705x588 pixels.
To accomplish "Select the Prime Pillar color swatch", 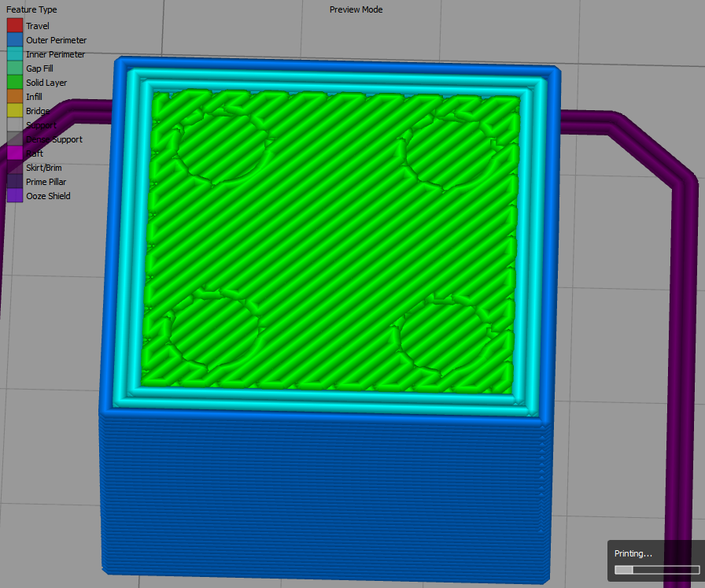I will click(15, 182).
